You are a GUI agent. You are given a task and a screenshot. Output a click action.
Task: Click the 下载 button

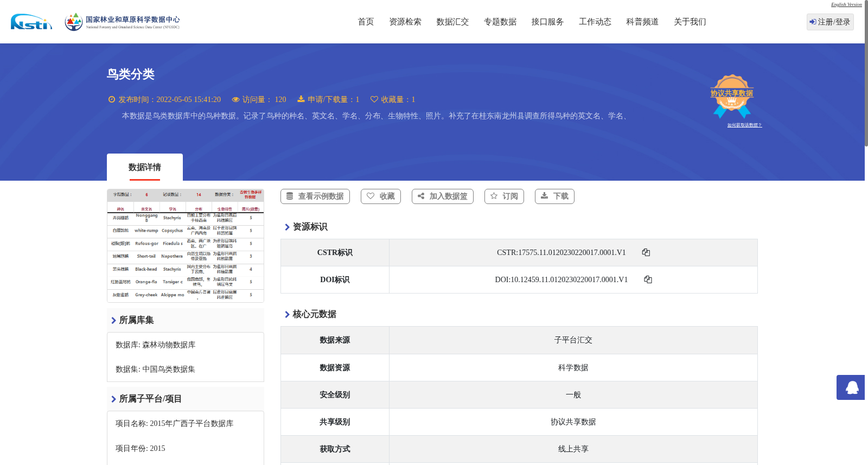coord(554,196)
